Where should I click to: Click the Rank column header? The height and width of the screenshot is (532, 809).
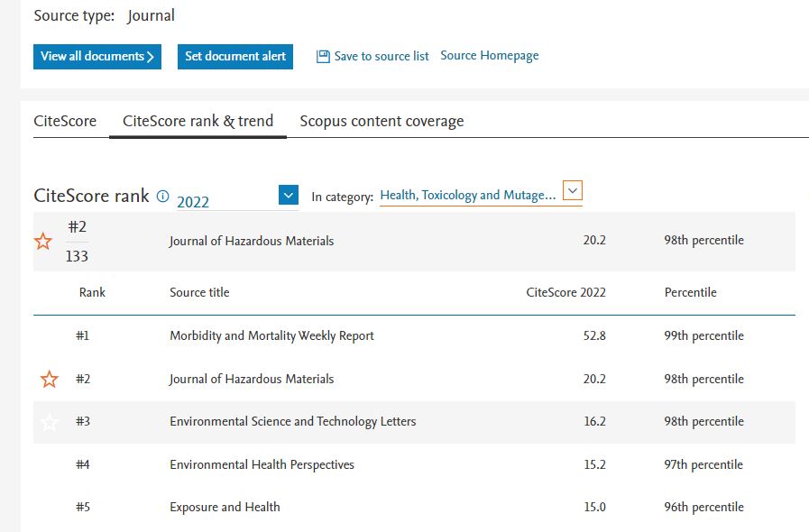[92, 292]
